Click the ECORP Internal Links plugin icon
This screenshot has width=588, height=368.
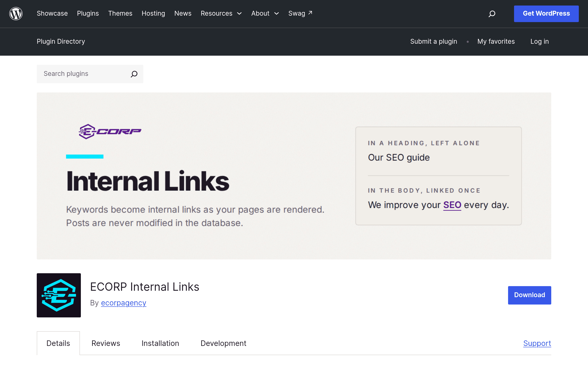tap(59, 295)
